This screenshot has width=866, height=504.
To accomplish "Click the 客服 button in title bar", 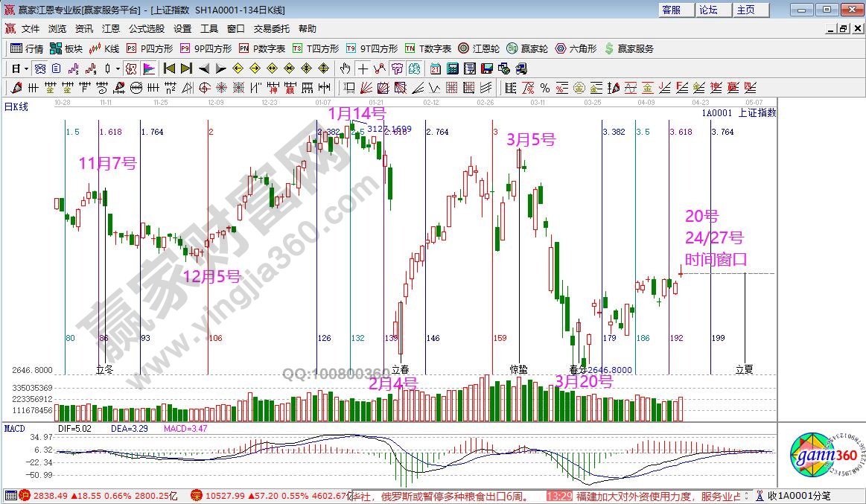I will coord(671,10).
